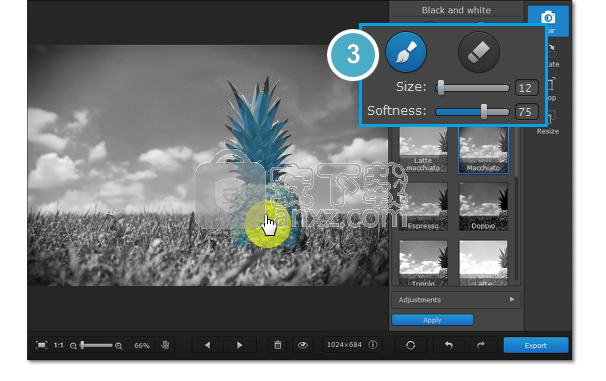
Task: Toggle the eye preview original icon
Action: [303, 345]
